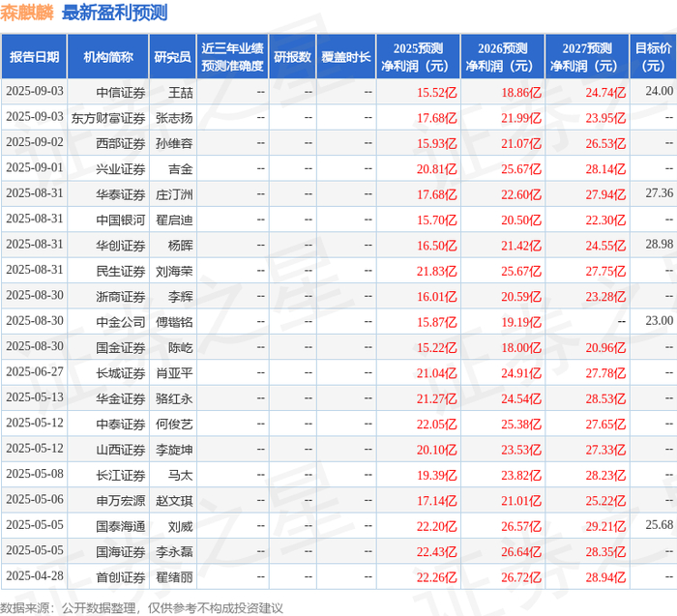This screenshot has height=616, width=677.
Task: Click researcher name 孙维容
Action: pyautogui.click(x=174, y=143)
